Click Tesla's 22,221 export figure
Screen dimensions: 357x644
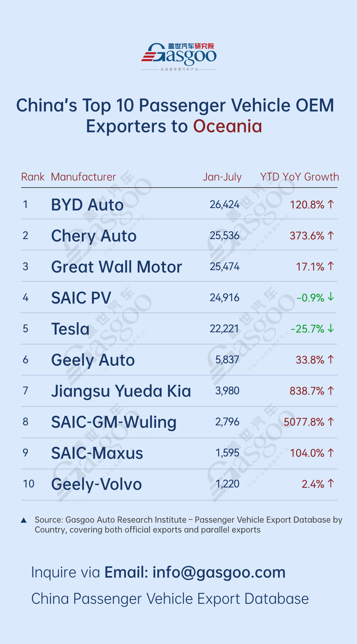224,329
